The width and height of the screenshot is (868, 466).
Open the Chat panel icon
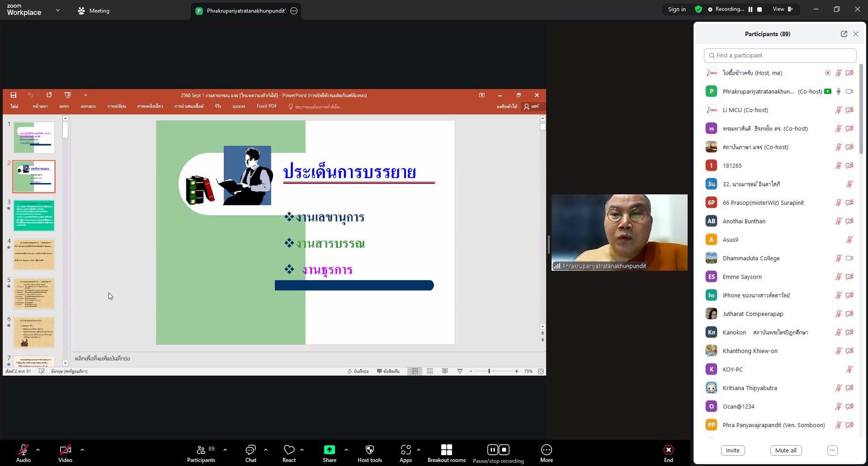click(x=250, y=450)
